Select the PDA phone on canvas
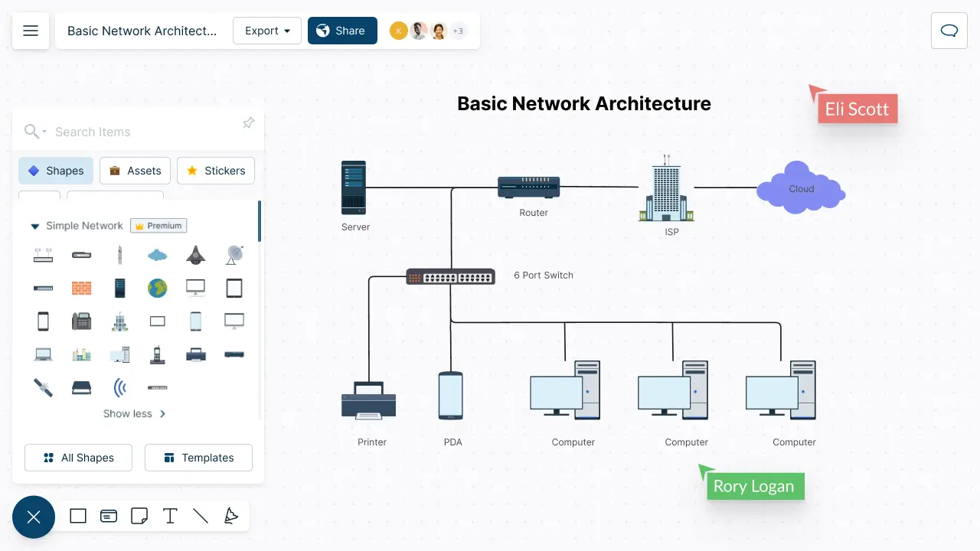 pyautogui.click(x=451, y=396)
